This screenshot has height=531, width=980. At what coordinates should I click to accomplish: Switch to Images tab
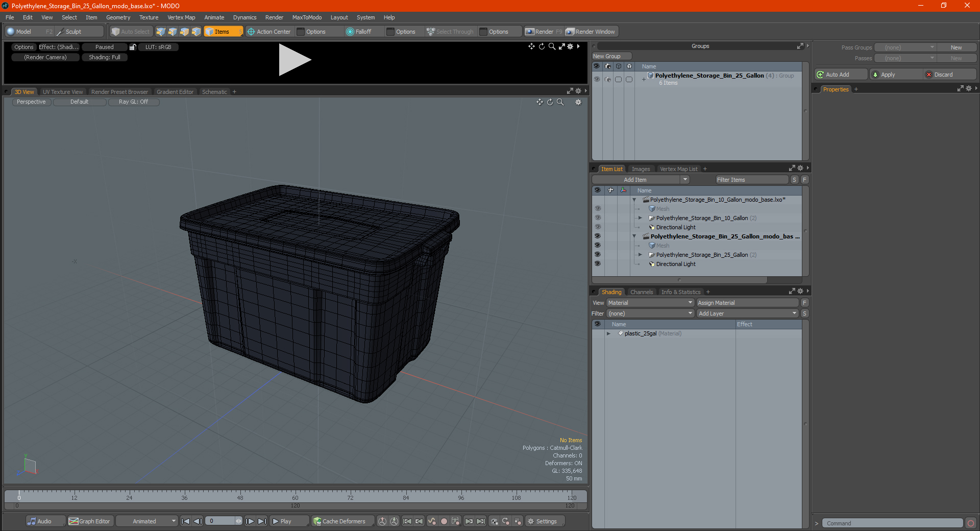click(641, 169)
